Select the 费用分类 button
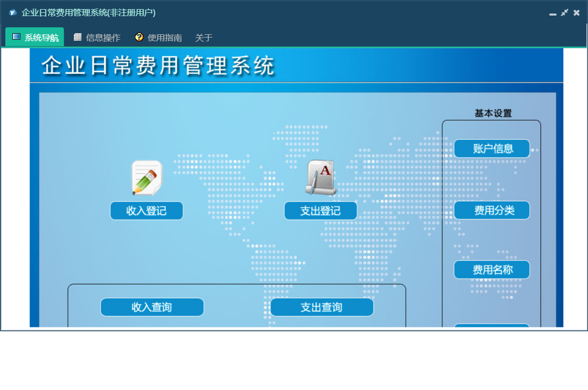This screenshot has width=588, height=390. 492,210
